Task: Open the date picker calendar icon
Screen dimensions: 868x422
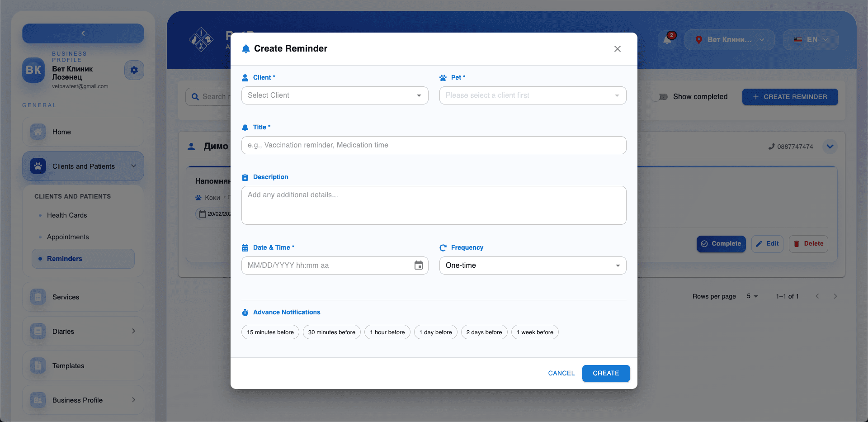Action: click(419, 266)
